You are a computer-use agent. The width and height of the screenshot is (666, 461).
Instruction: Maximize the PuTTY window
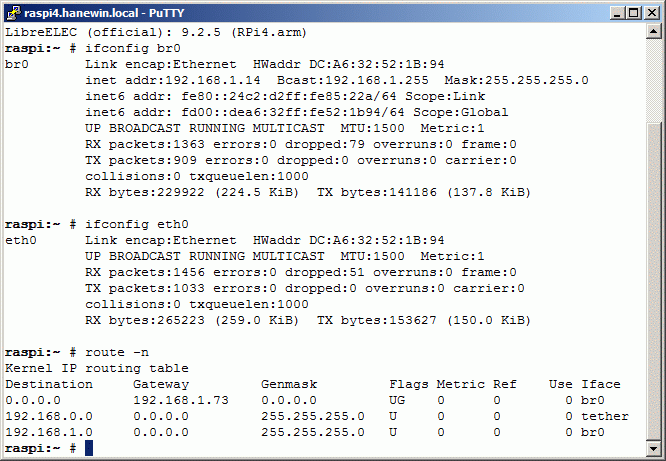(x=634, y=13)
